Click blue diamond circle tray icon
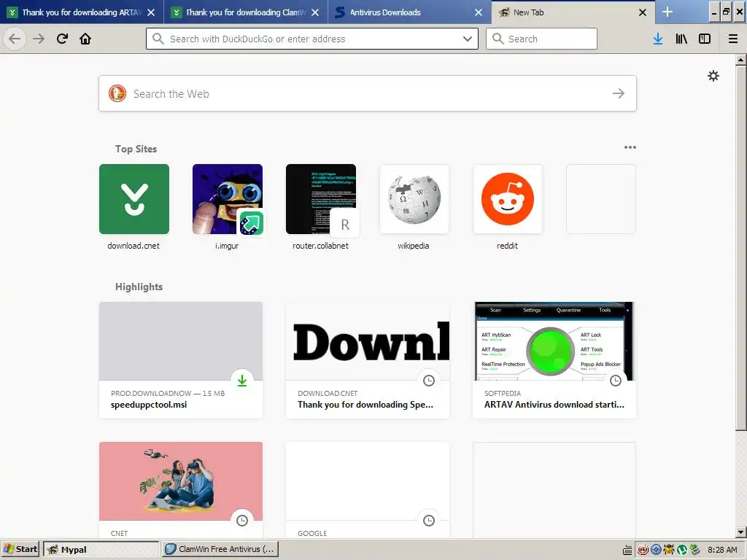Viewport: 747px width, 560px height. pyautogui.click(x=656, y=550)
